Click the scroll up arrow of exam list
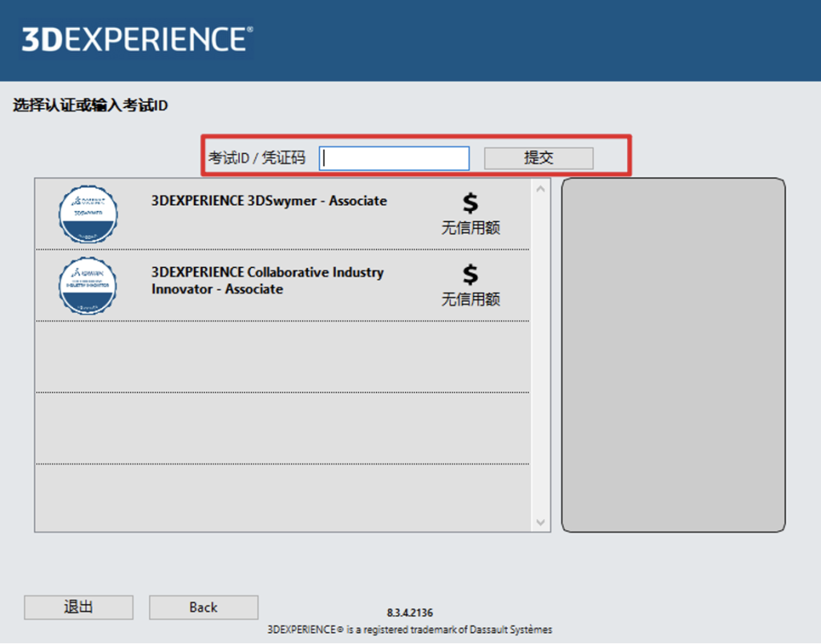This screenshot has height=644, width=821. (540, 189)
